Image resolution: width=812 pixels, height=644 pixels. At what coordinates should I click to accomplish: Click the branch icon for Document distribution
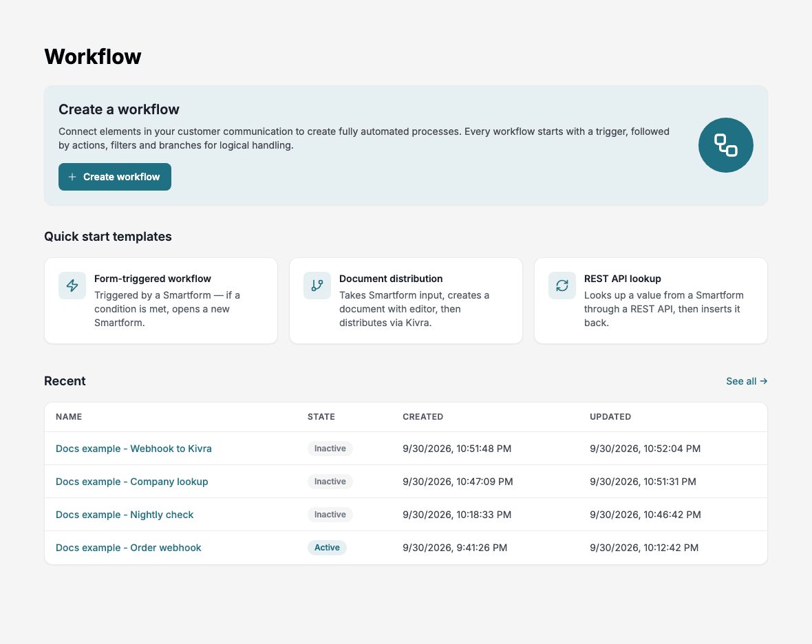317,286
